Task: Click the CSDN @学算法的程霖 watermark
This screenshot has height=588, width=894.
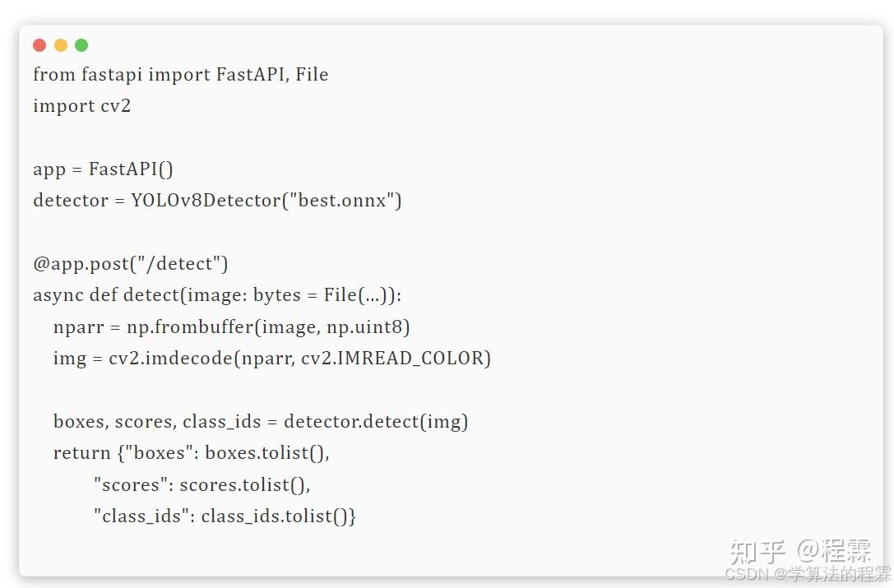Action: tap(808, 574)
